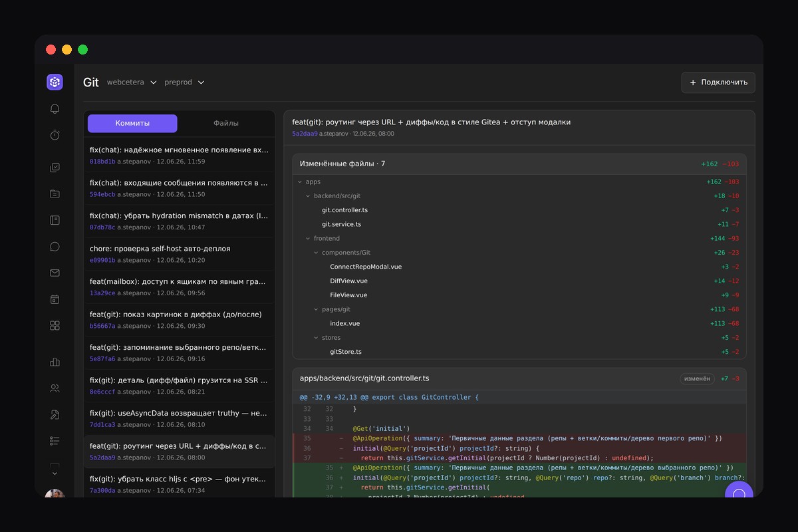798x532 pixels.
Task: Open the timer stopwatch icon in sidebar
Action: [x=55, y=135]
